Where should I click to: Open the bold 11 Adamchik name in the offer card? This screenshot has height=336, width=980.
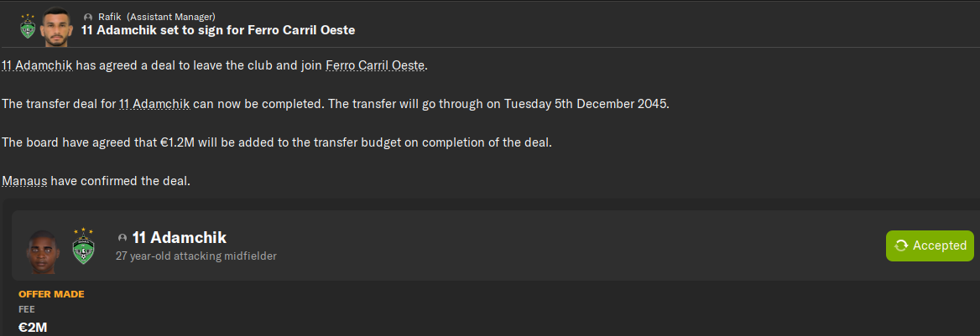tap(179, 238)
